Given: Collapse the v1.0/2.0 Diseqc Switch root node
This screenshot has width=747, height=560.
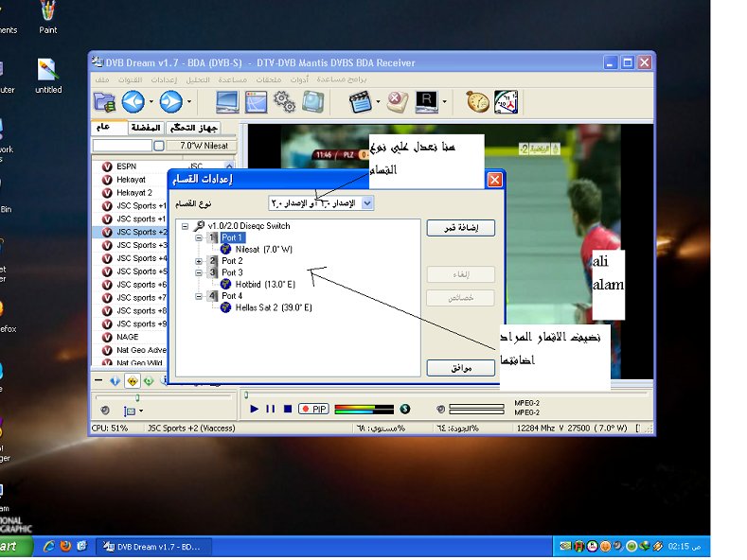Looking at the screenshot, I should [x=185, y=226].
